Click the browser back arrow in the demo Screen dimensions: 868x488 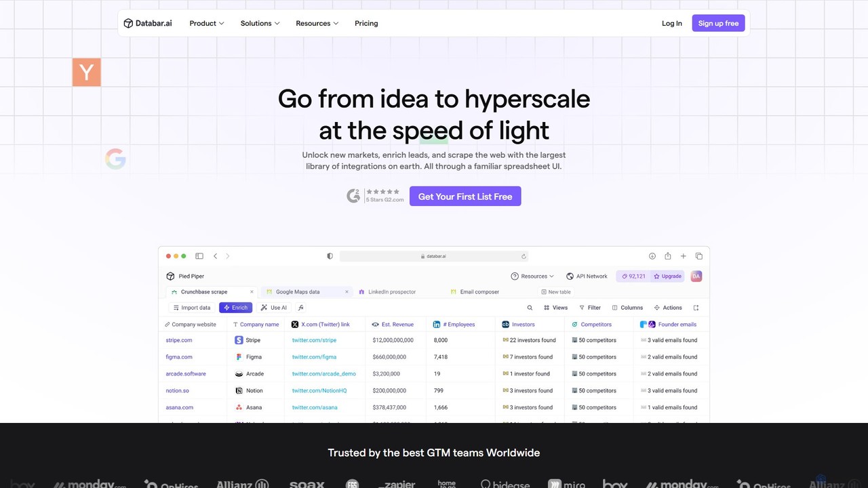pyautogui.click(x=216, y=256)
